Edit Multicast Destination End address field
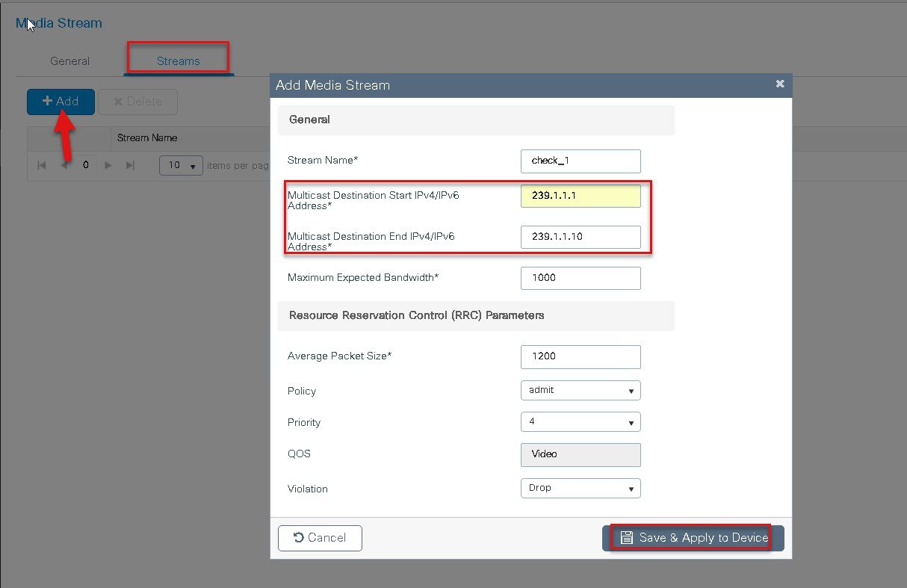This screenshot has height=588, width=907. (581, 237)
